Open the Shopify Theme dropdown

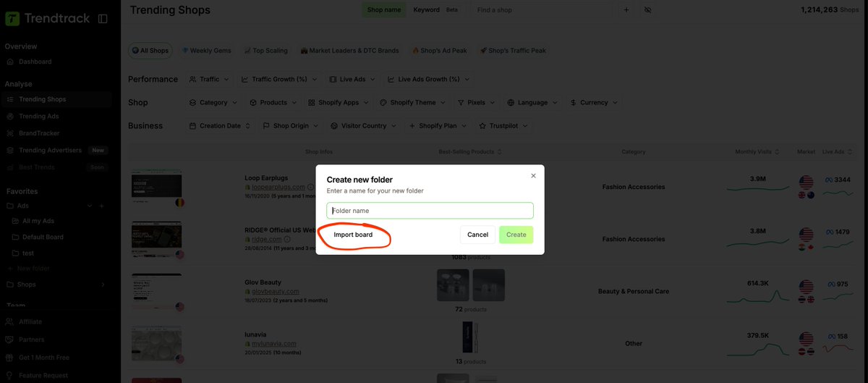click(413, 103)
